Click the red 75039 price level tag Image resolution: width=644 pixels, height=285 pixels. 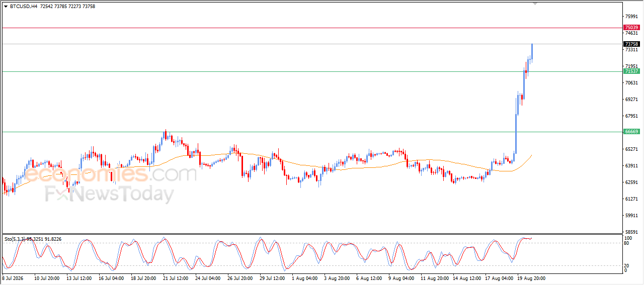tap(631, 28)
